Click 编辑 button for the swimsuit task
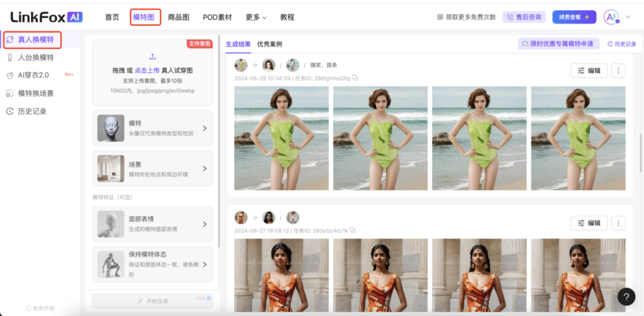The width and height of the screenshot is (644, 316). [x=589, y=70]
